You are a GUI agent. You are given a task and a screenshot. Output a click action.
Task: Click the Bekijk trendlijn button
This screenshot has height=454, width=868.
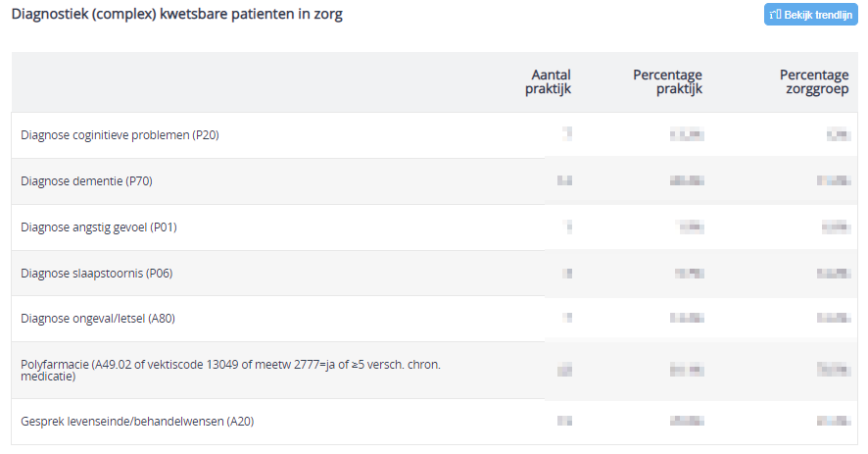point(811,15)
